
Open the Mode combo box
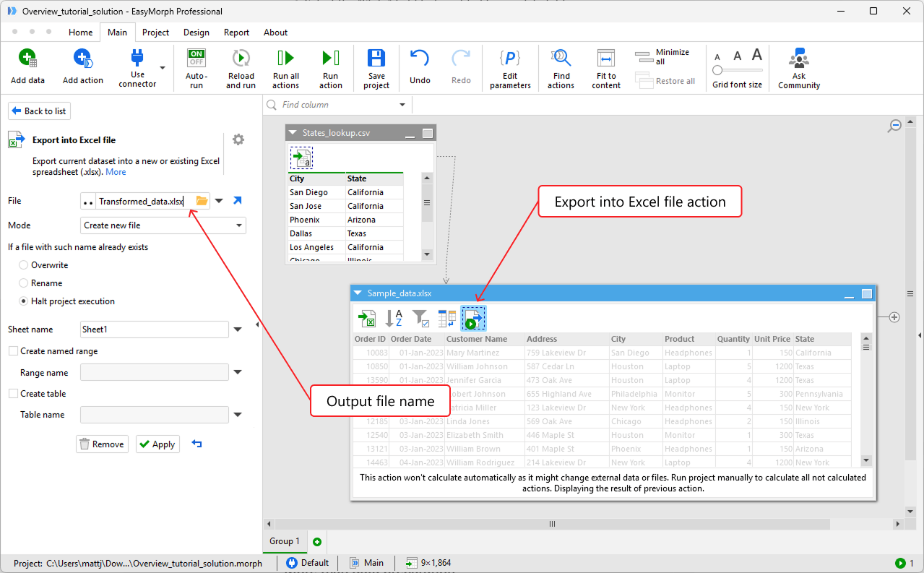pos(163,225)
